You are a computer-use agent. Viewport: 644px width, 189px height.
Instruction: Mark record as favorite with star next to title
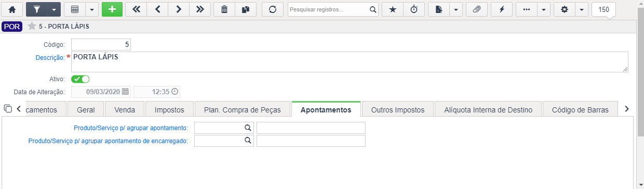click(x=32, y=27)
